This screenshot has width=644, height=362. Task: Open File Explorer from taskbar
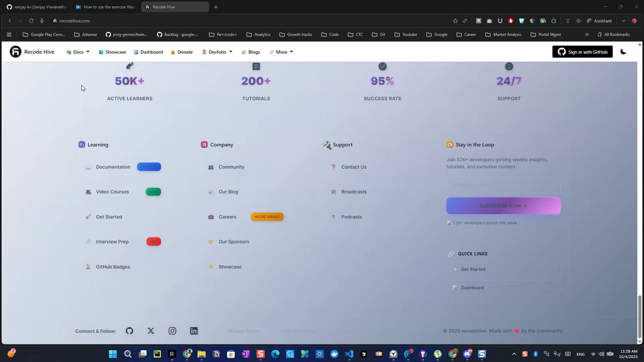201,354
